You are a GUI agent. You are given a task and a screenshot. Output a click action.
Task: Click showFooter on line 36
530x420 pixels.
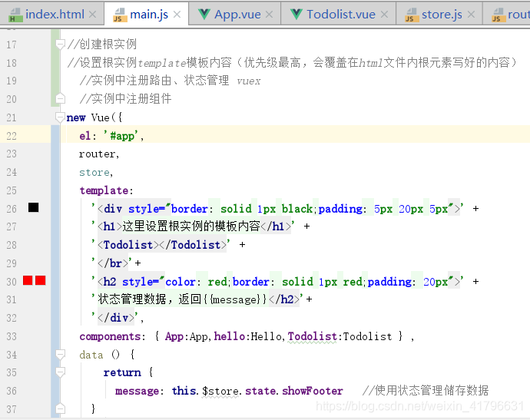click(313, 391)
